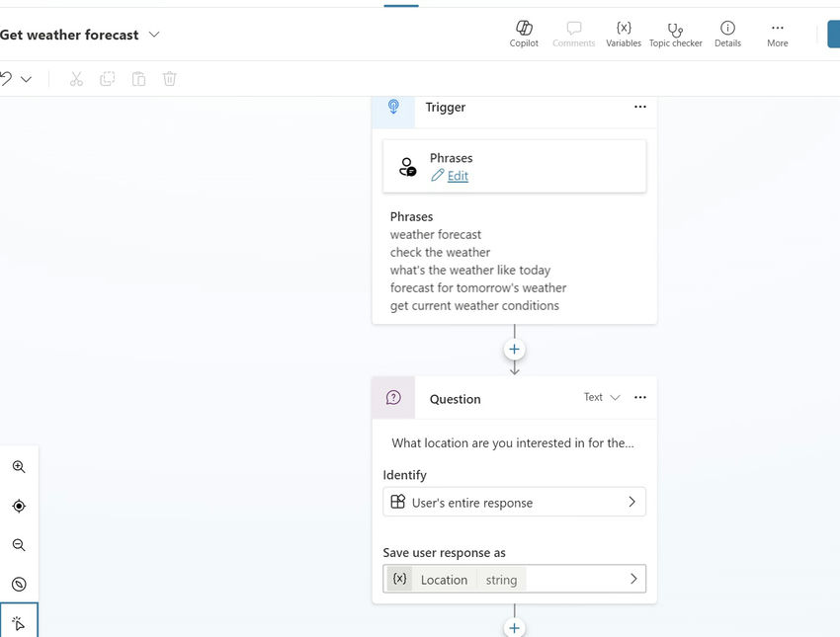
Task: Run the Topic checker
Action: [x=676, y=35]
